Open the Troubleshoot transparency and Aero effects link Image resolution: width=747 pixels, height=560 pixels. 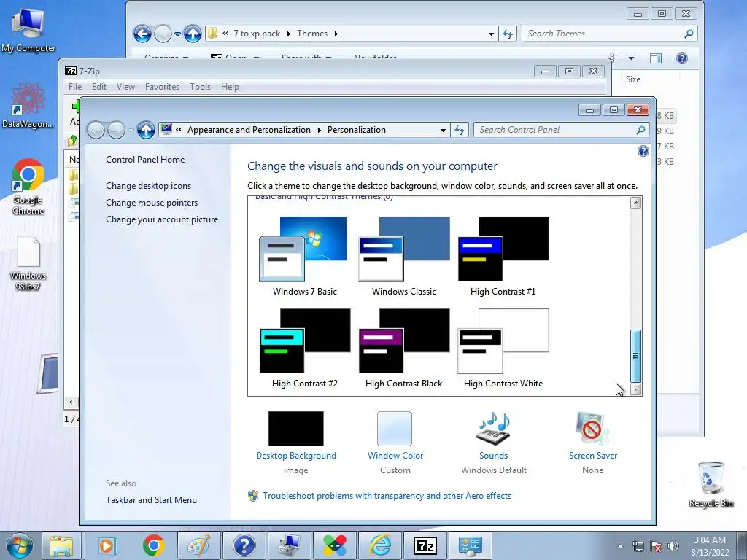tap(387, 496)
